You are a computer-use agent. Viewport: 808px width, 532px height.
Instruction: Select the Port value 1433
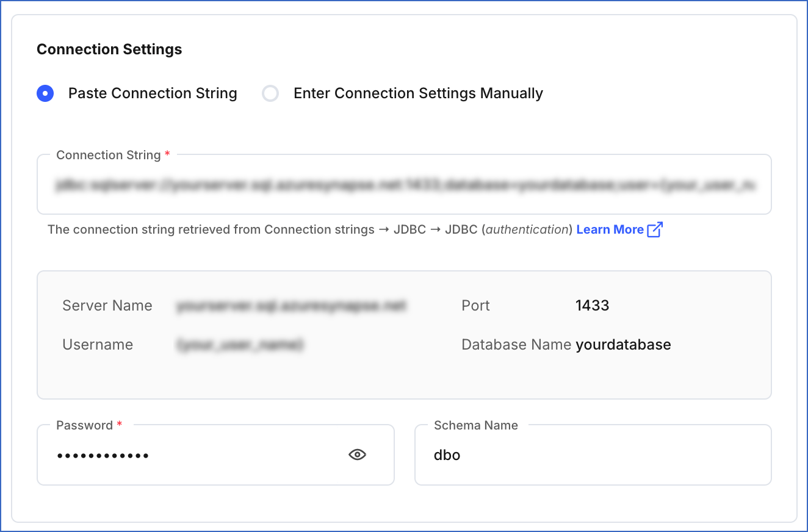point(592,305)
